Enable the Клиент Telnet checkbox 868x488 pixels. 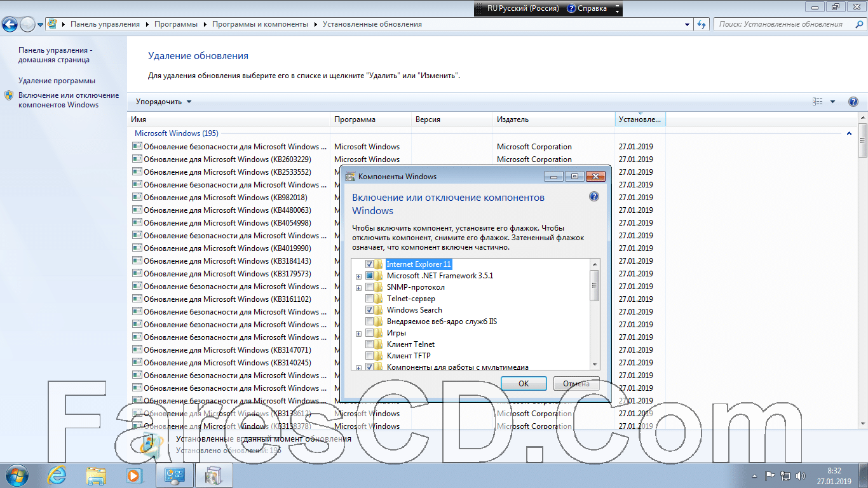click(369, 344)
